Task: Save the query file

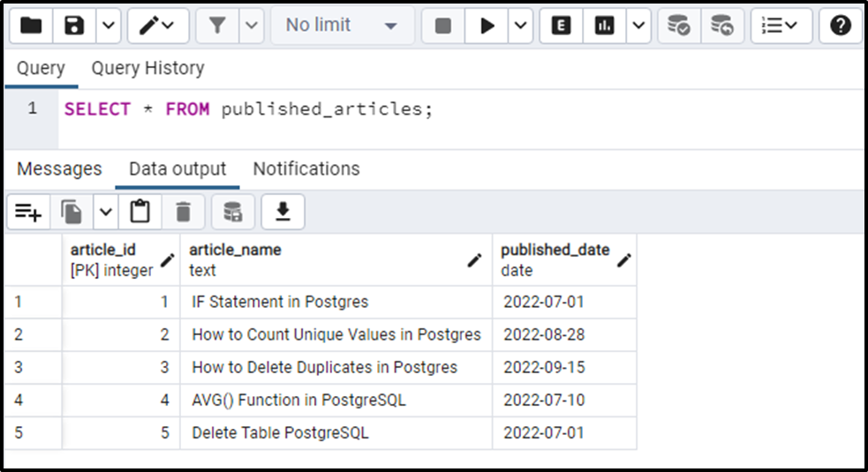Action: tap(74, 26)
